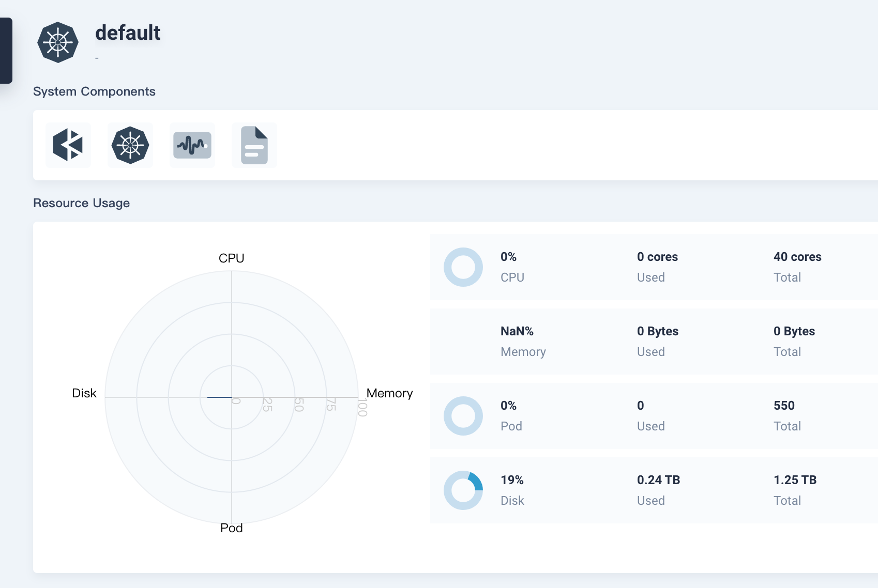
Task: Select the heartbeat wave monitoring icon
Action: click(192, 145)
